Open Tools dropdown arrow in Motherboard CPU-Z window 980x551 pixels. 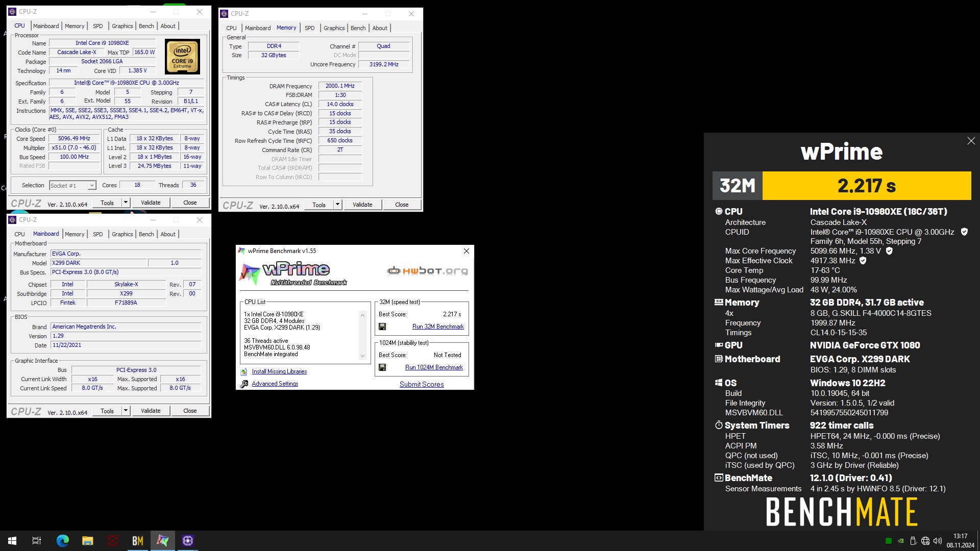pyautogui.click(x=126, y=411)
